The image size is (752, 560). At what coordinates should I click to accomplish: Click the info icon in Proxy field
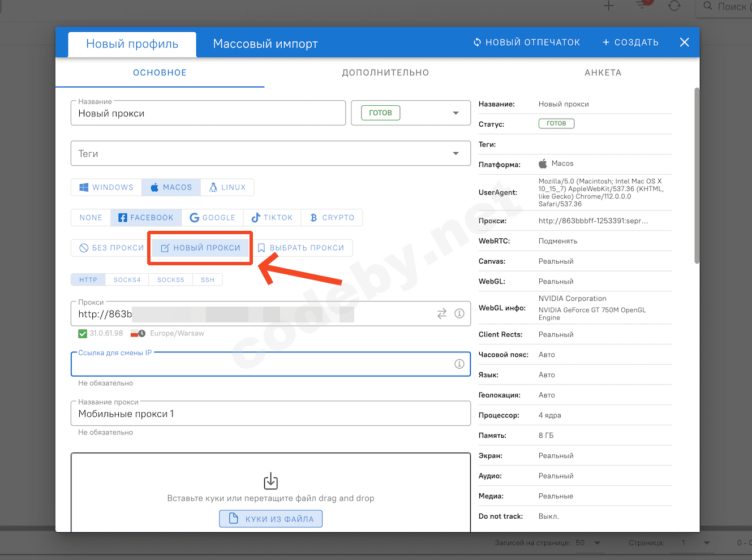tap(459, 313)
